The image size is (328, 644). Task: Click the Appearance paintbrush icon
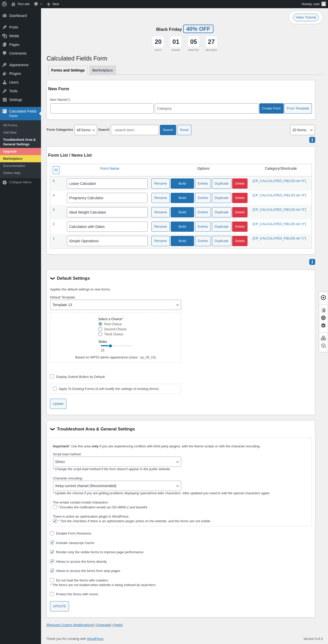coord(5,65)
